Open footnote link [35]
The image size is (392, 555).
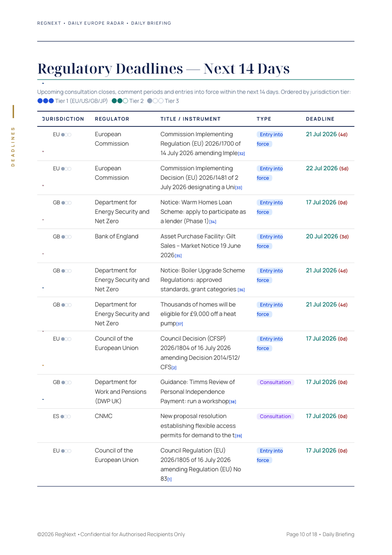pyautogui.click(x=178, y=256)
